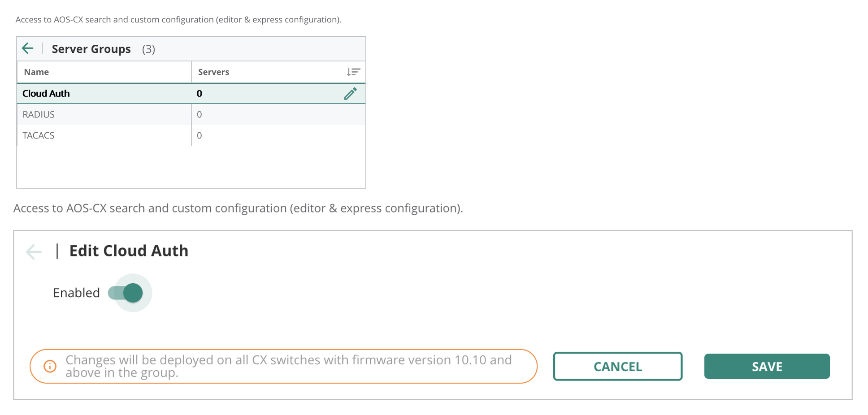Screen dimensions: 868x415
Task: Save the Cloud Auth changes
Action: [x=767, y=366]
